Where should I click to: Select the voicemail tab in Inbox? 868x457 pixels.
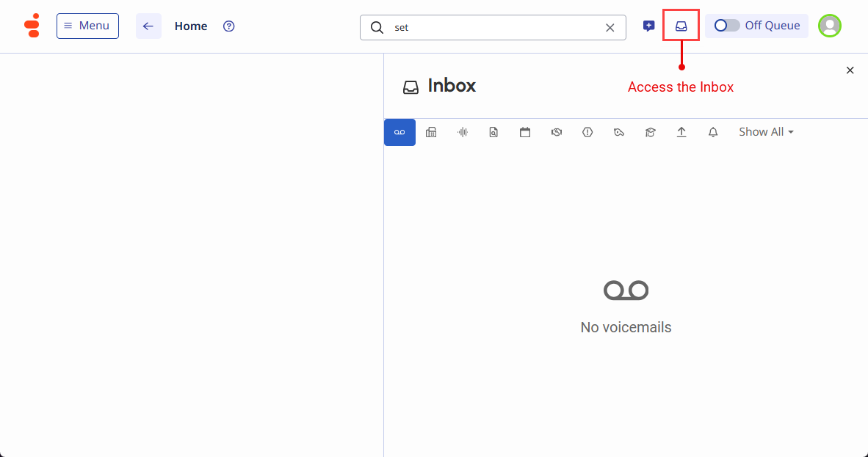(x=399, y=132)
